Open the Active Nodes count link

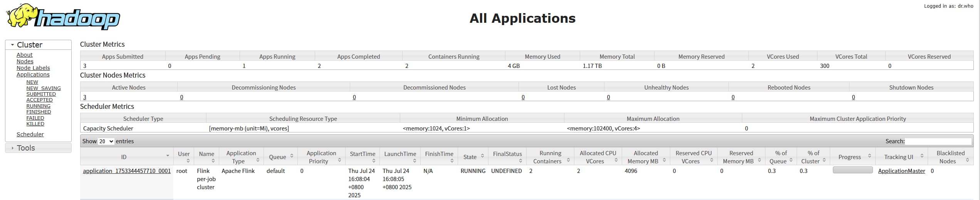(x=85, y=97)
